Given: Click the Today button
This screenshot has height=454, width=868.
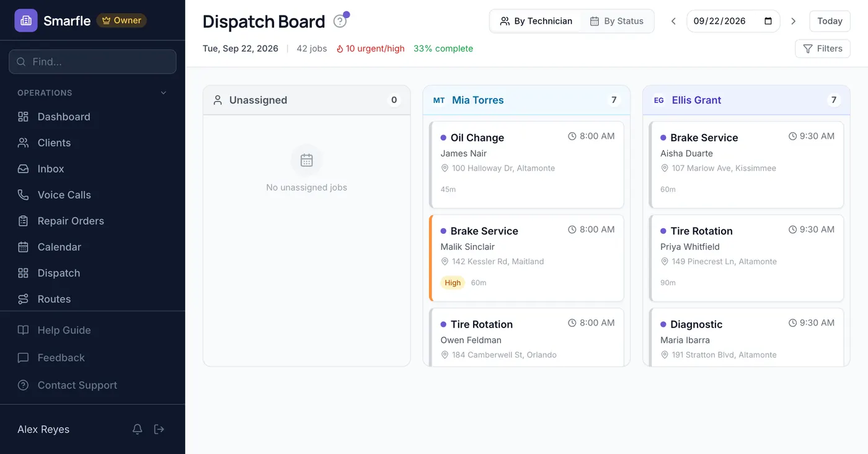Looking at the screenshot, I should [x=830, y=21].
